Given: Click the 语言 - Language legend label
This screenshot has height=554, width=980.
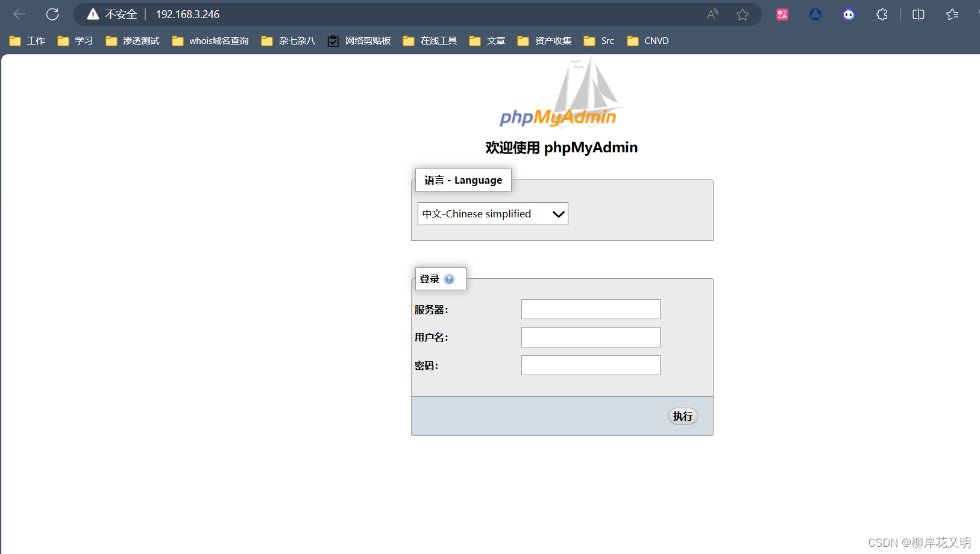Looking at the screenshot, I should point(463,180).
